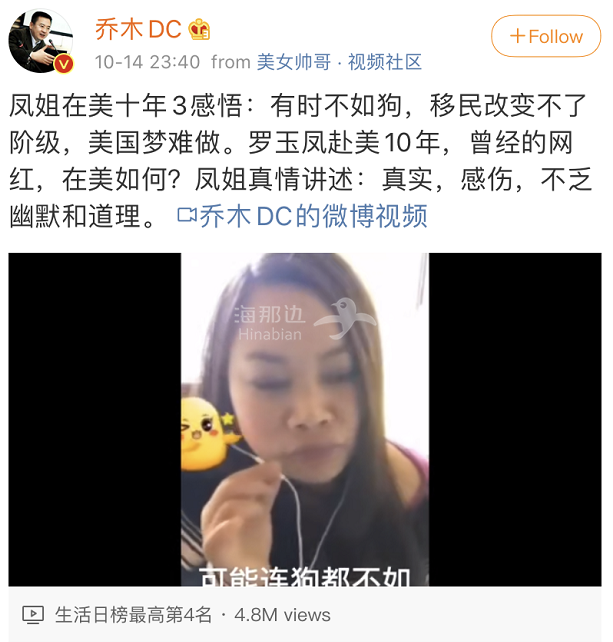Image resolution: width=613 pixels, height=642 pixels.
Task: Click the small video camera icon before link
Action: [x=187, y=215]
